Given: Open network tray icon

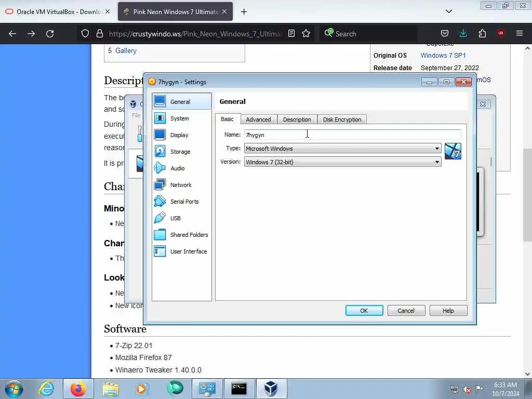Looking at the screenshot, I should coord(454,389).
